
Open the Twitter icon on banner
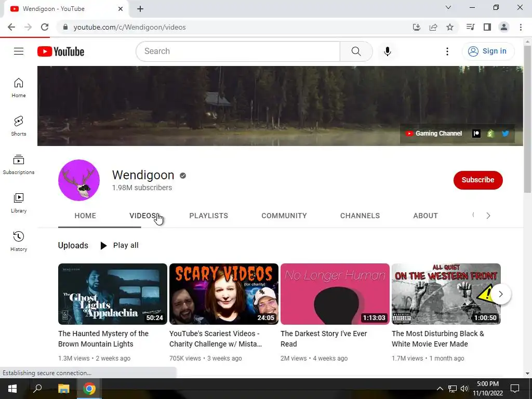pyautogui.click(x=505, y=134)
